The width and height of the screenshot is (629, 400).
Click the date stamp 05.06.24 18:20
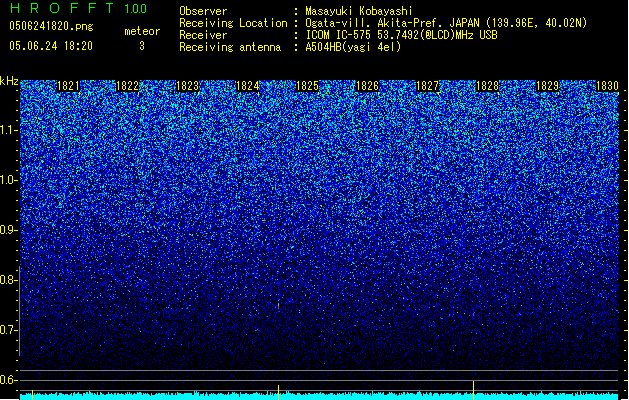(x=51, y=46)
